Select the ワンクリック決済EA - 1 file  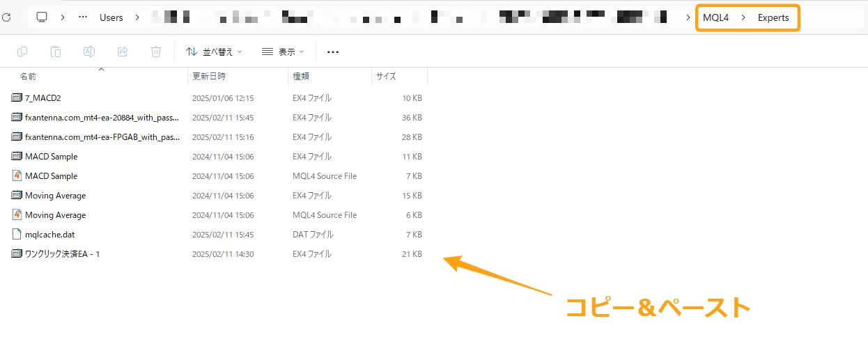point(62,254)
